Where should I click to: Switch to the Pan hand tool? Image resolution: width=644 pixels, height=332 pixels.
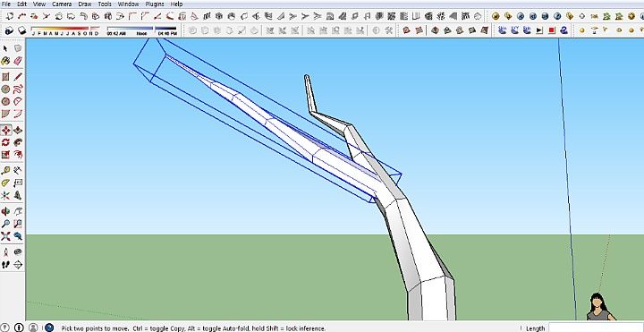point(18,211)
